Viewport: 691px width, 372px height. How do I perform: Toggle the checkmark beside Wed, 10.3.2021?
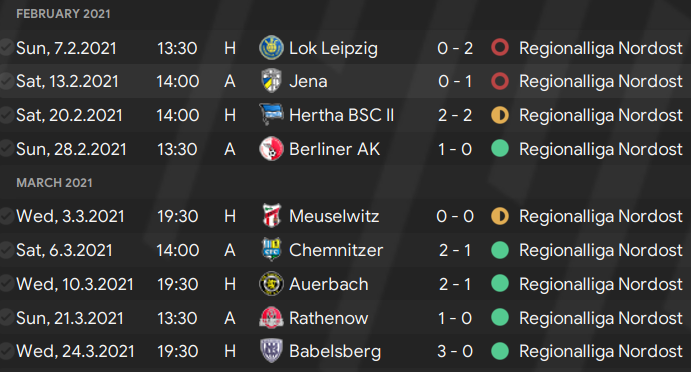click(6, 284)
